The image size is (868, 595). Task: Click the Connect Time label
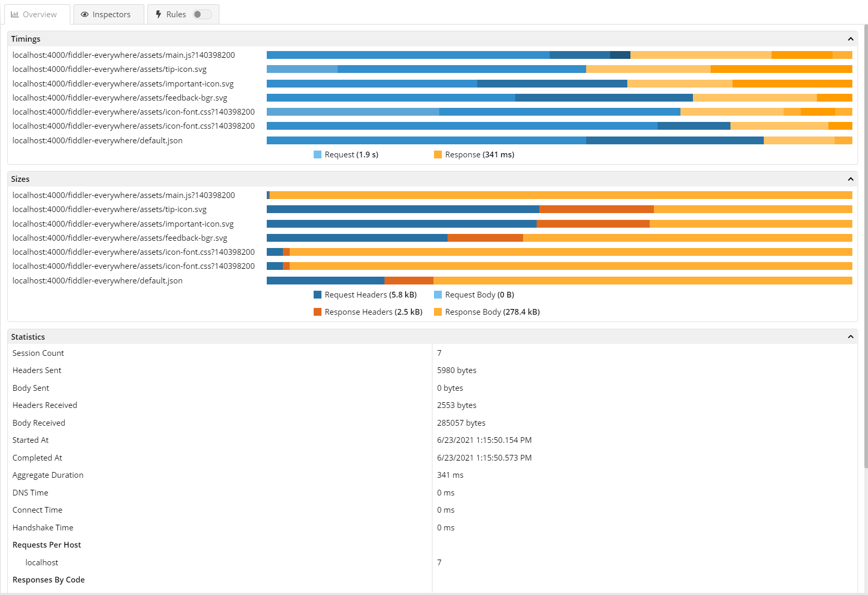pos(38,510)
